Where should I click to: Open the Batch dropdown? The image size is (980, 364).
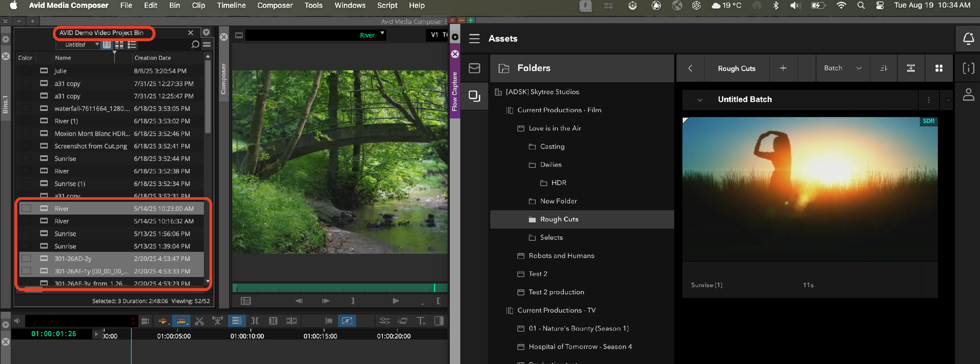tap(843, 68)
